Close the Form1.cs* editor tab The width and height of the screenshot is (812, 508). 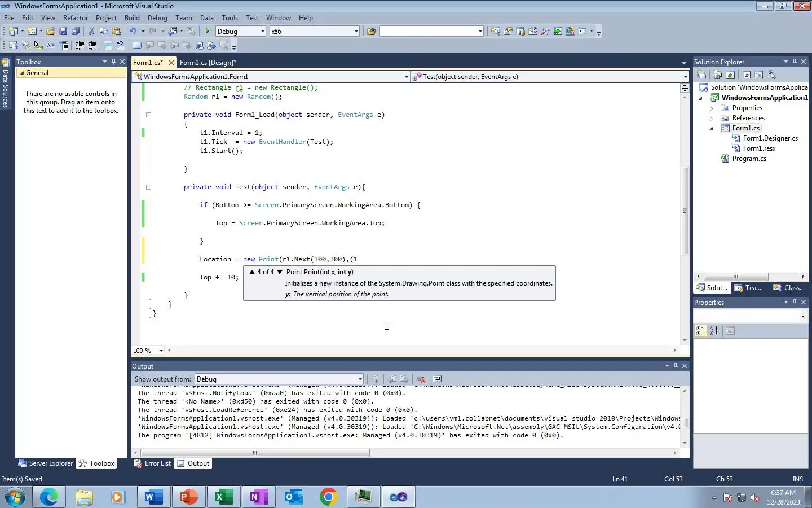(171, 63)
